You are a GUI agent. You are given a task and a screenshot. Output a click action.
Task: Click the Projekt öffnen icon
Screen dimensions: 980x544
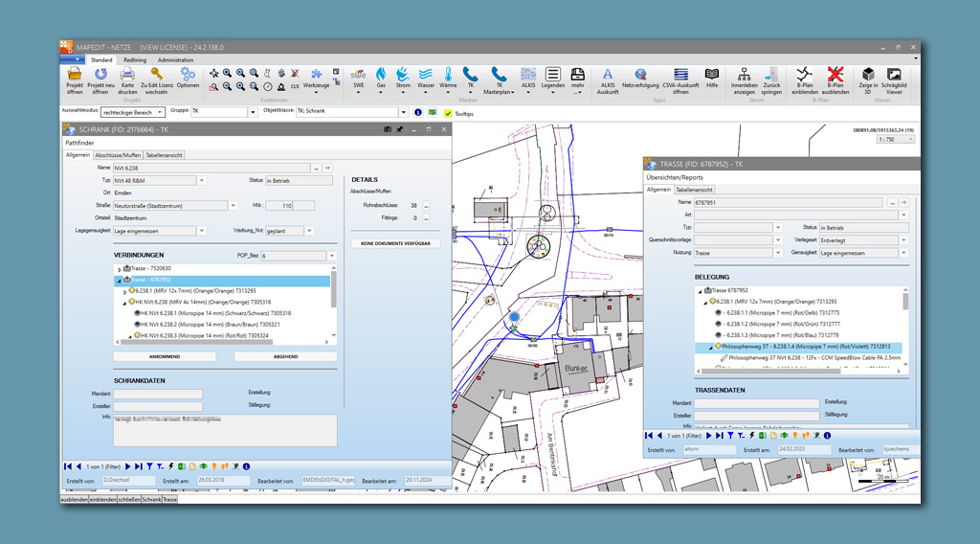[75, 75]
